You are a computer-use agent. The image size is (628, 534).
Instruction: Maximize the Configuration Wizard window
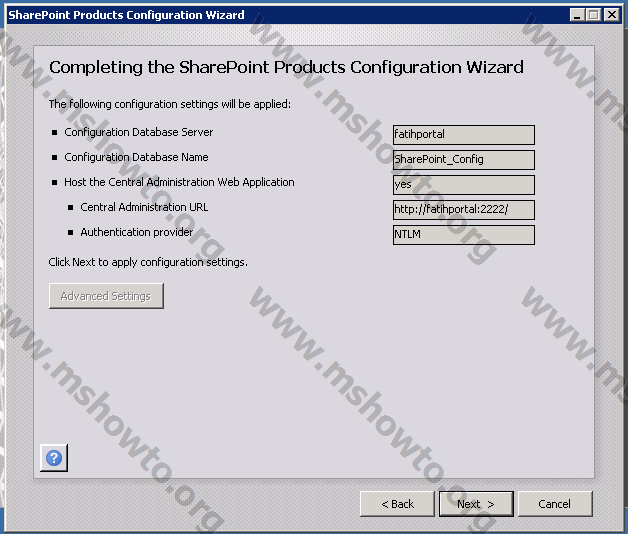point(594,15)
